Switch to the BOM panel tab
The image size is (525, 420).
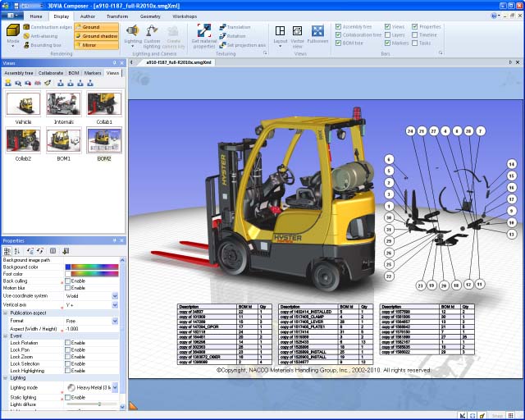click(x=74, y=73)
